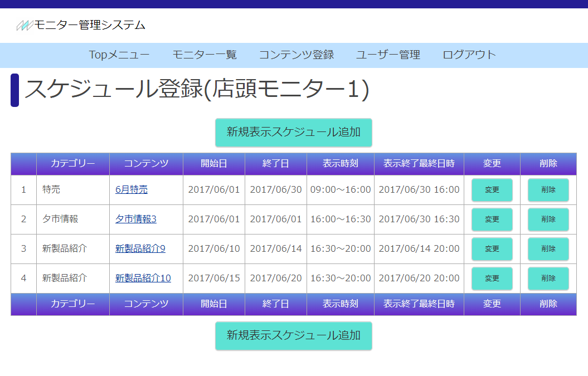Open the 6月特売 content link
Viewport: 588px width, 376px height.
click(x=132, y=189)
